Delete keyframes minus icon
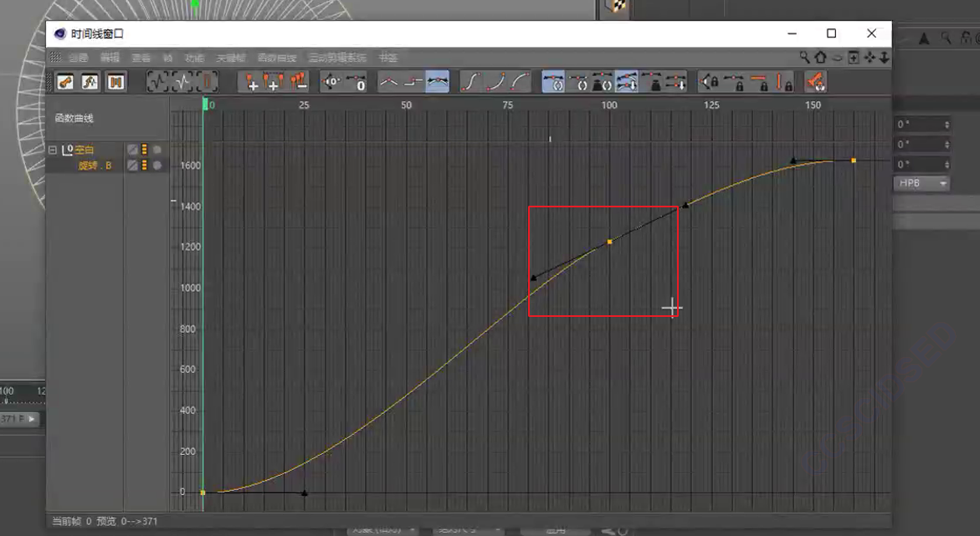Viewport: 980px width, 536px height. point(298,82)
